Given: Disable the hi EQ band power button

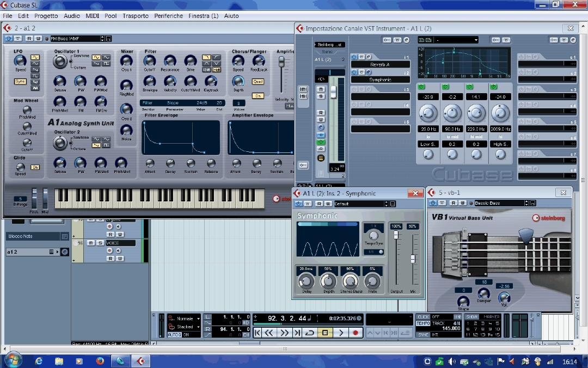Looking at the screenshot, I should [494, 87].
